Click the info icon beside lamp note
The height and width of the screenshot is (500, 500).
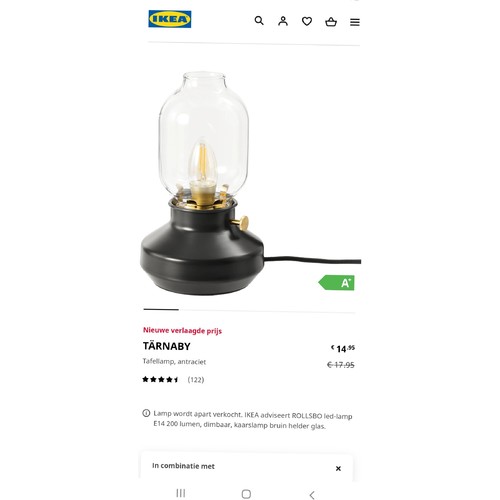146,413
